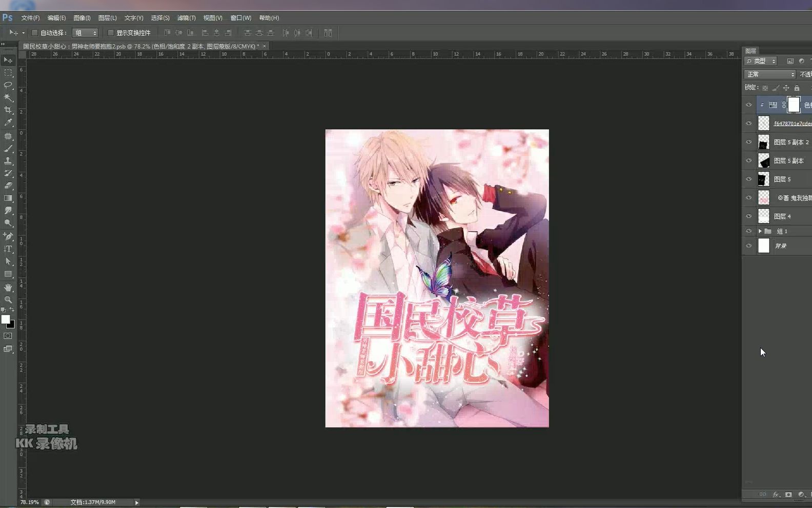Open the status bar info arrow menu
The height and width of the screenshot is (508, 812).
pyautogui.click(x=137, y=502)
